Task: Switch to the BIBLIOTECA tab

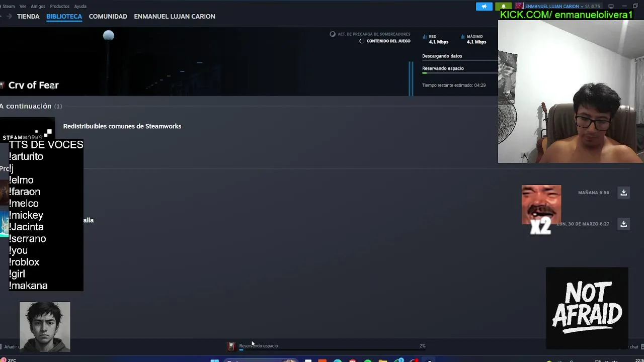Action: tap(64, 16)
